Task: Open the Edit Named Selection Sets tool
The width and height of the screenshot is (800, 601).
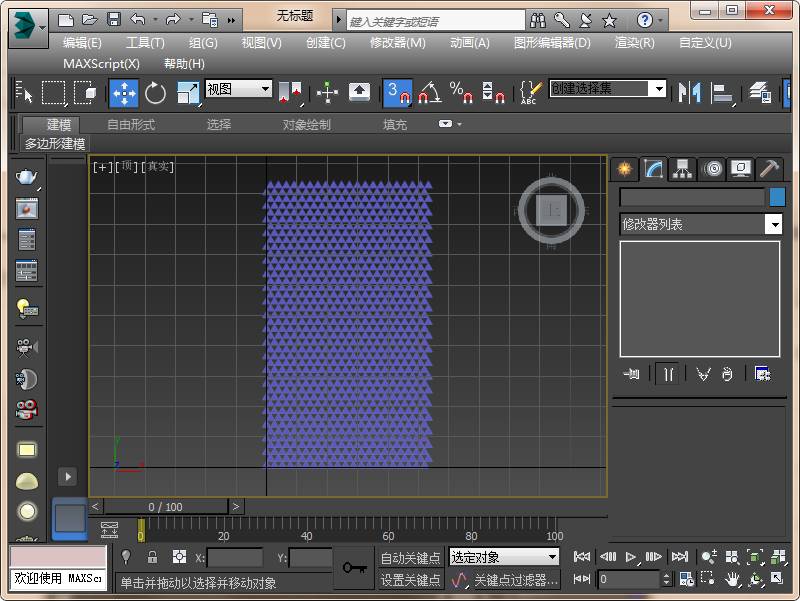Action: [x=530, y=93]
